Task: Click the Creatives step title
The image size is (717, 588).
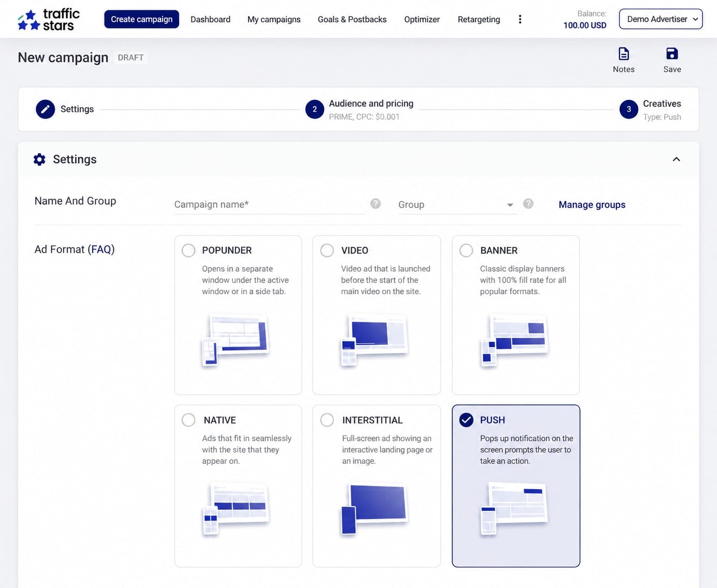Action: 662,104
